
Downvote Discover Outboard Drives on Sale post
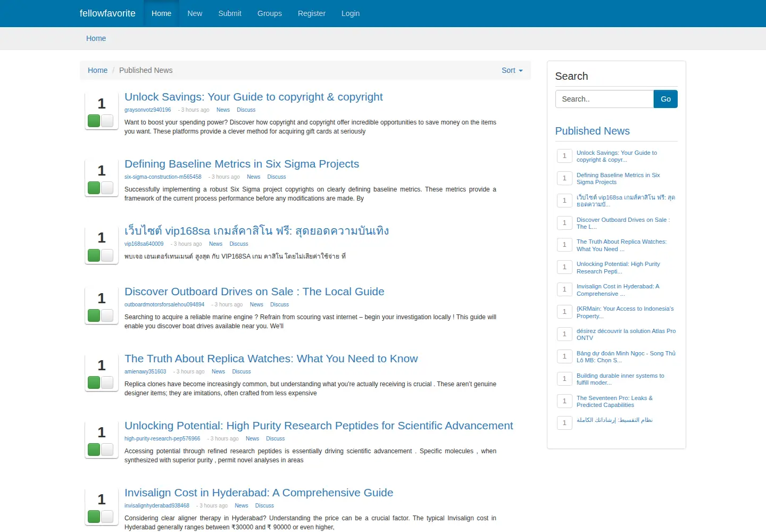pos(107,315)
